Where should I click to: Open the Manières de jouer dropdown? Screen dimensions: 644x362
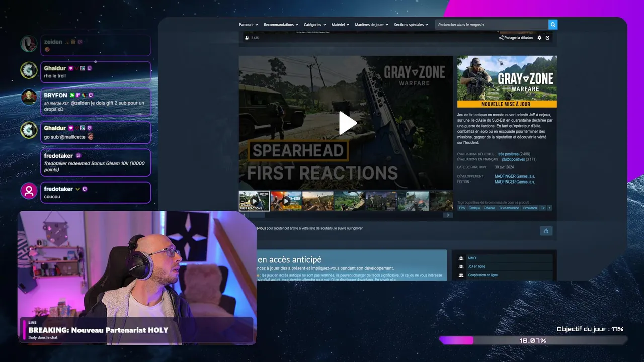(x=372, y=25)
